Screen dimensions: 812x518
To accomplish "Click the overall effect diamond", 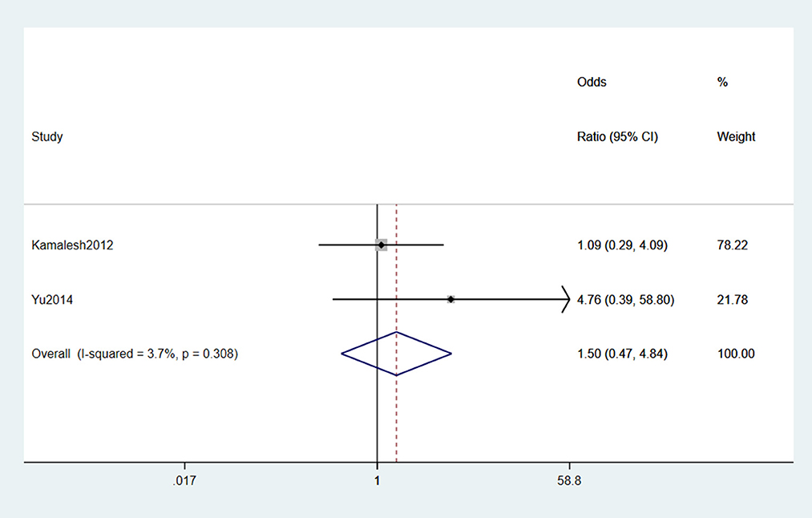I will pyautogui.click(x=396, y=354).
